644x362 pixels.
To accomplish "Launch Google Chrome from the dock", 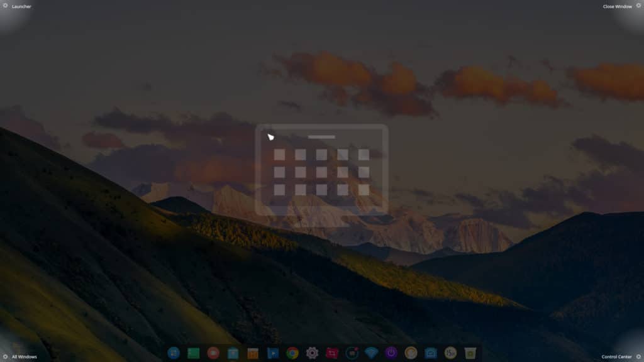I will tap(292, 353).
